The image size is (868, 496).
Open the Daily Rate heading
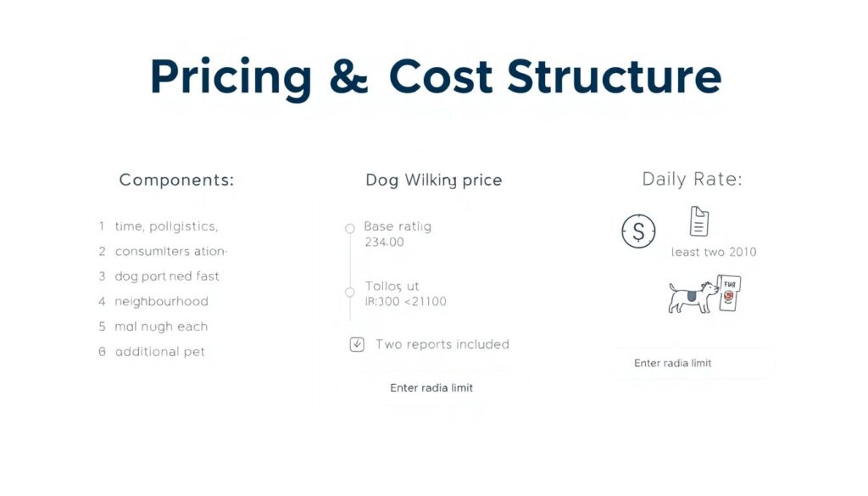pos(692,179)
